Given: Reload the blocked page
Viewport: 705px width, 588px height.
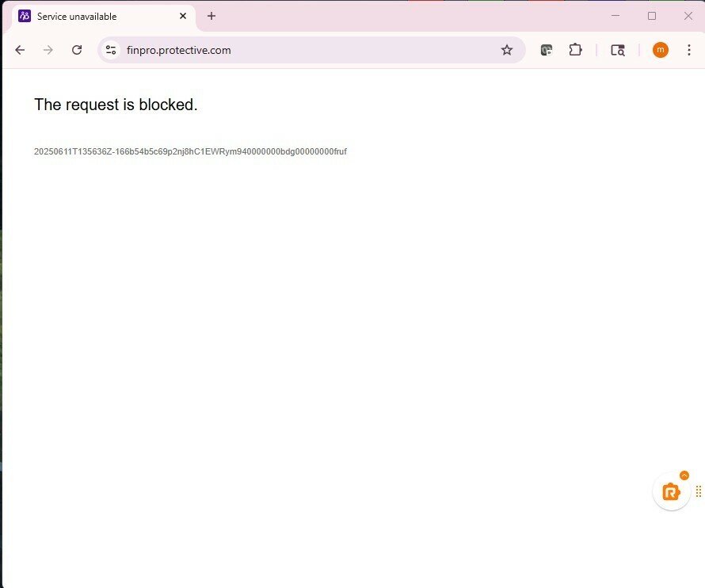Looking at the screenshot, I should [77, 50].
